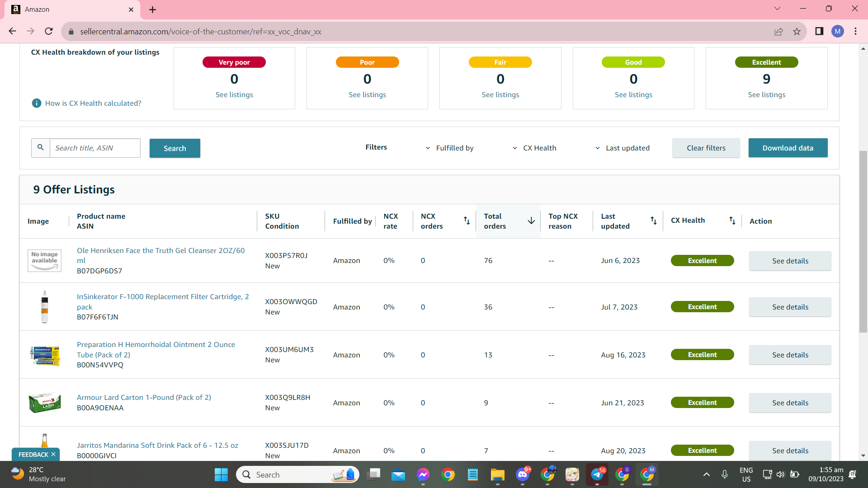Expand the Last updated filter dropdown

[622, 148]
